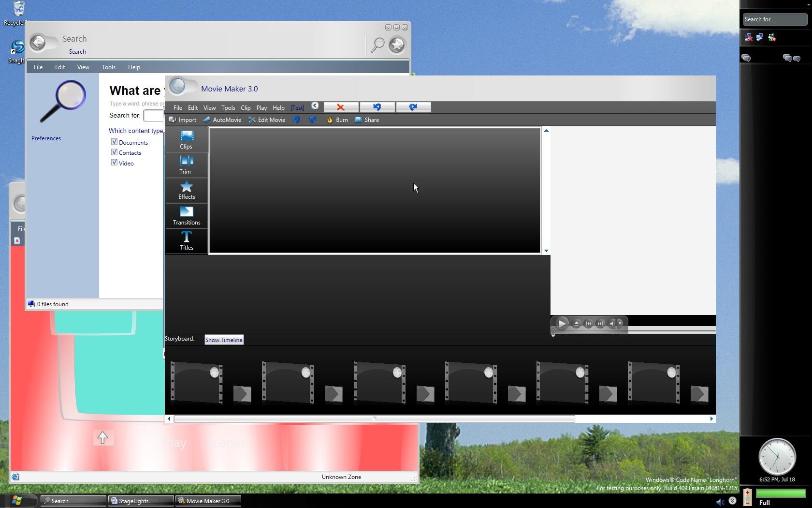This screenshot has width=812, height=508.
Task: Open the Effects panel
Action: click(187, 190)
